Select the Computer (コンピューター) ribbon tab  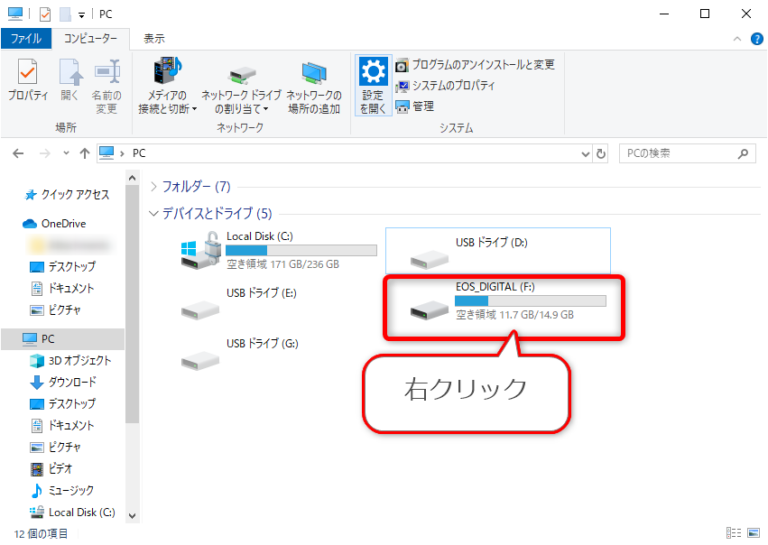[x=91, y=39]
